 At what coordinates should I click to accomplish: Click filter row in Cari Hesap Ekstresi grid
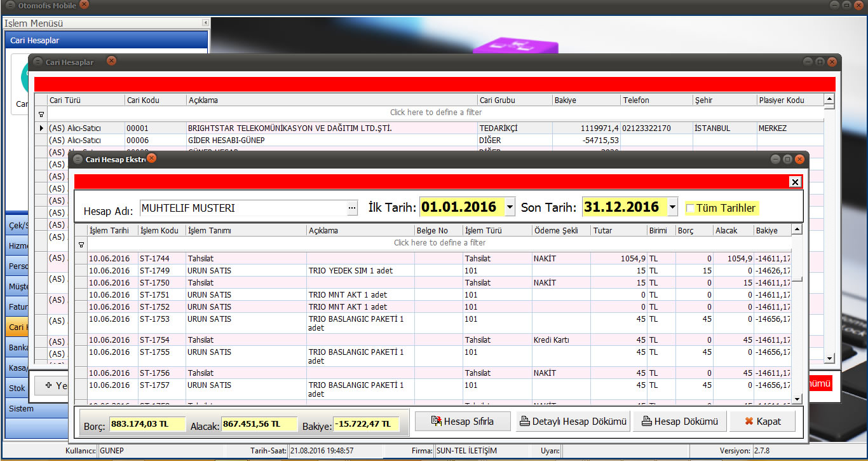pyautogui.click(x=439, y=243)
